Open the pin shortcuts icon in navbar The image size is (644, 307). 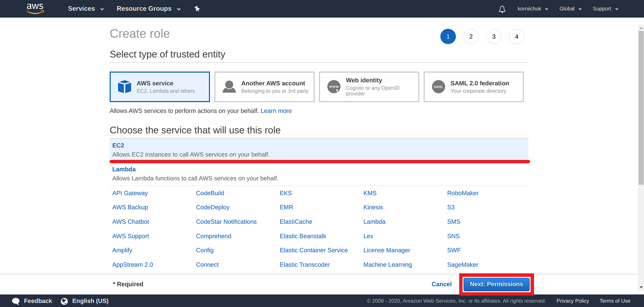197,9
